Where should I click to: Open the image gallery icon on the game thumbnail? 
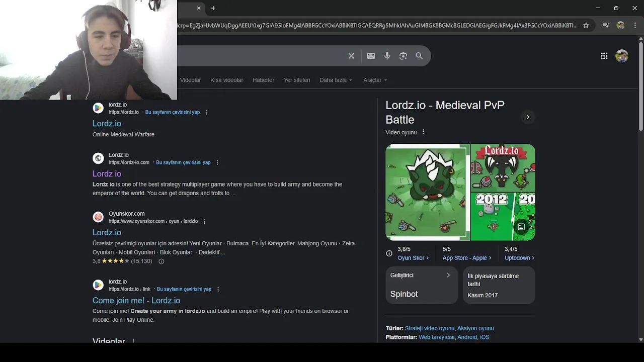(521, 227)
